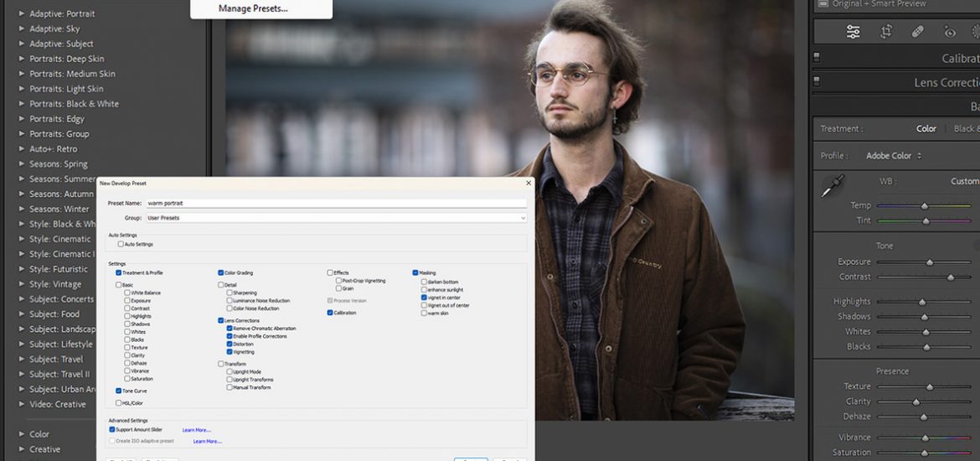
Task: Uncheck the Tone Curve checkbox
Action: pyautogui.click(x=119, y=391)
